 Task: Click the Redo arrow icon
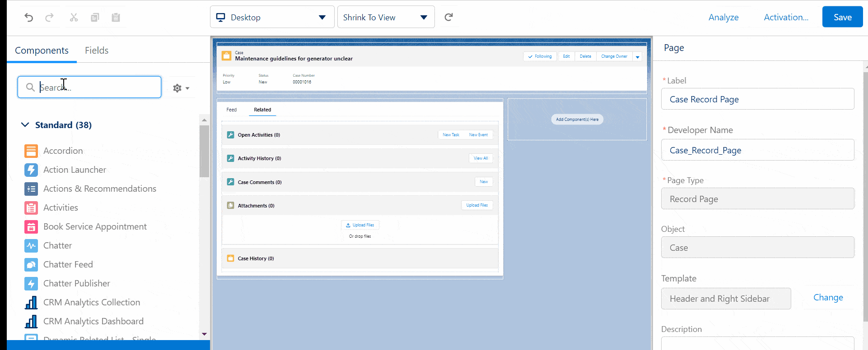(50, 18)
